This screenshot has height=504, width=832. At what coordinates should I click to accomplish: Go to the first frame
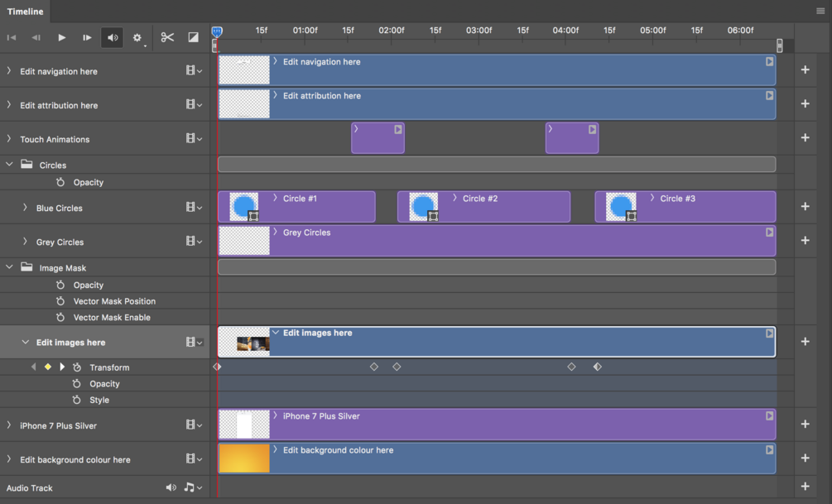[x=12, y=37]
